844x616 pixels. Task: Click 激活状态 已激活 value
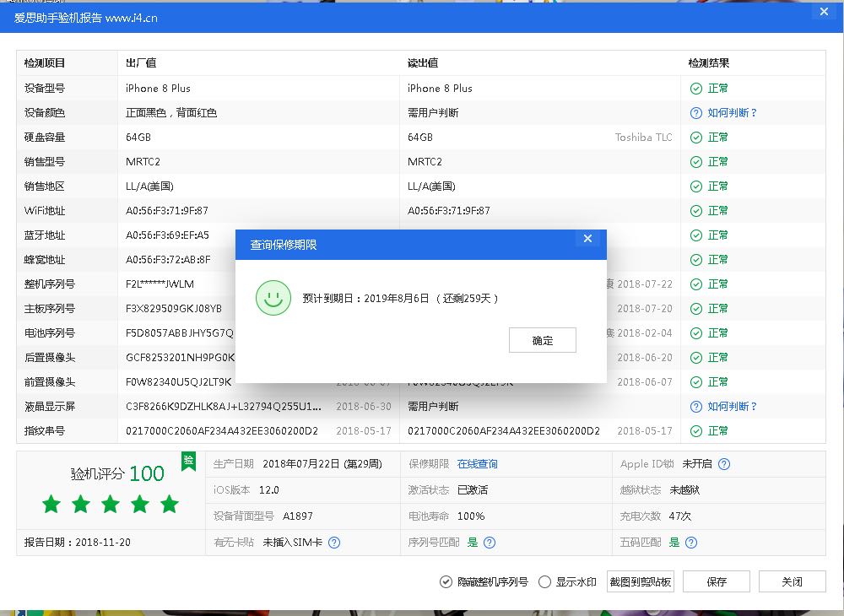[x=473, y=490]
